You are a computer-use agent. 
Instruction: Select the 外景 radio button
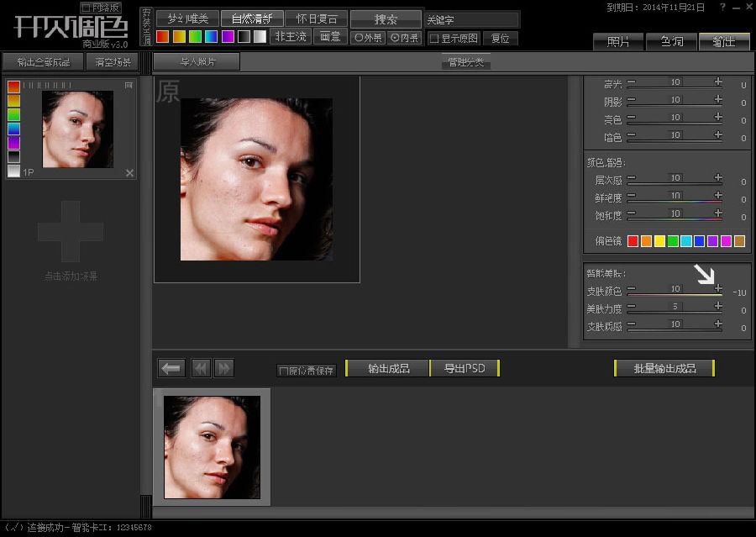[359, 38]
